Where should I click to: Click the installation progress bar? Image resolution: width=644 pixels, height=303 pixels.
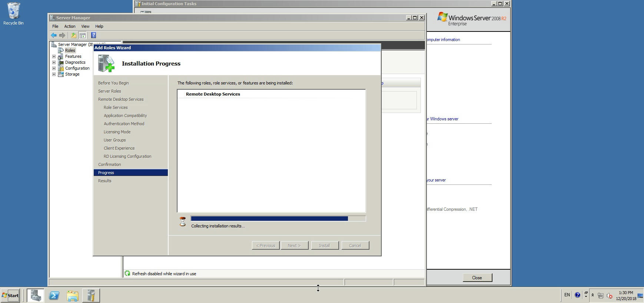pyautogui.click(x=278, y=219)
